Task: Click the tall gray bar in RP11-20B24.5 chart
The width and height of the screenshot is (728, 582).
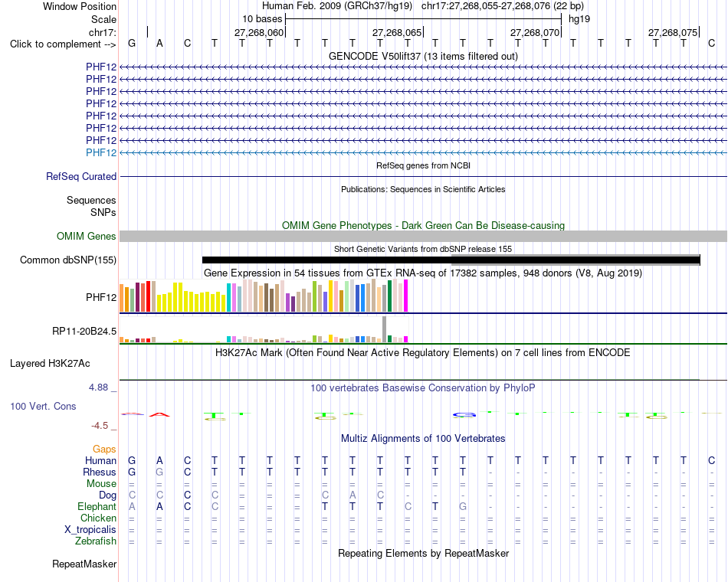Action: coord(385,329)
